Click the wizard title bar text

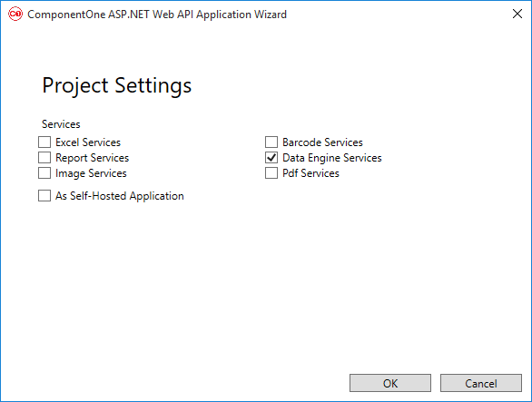click(x=157, y=15)
